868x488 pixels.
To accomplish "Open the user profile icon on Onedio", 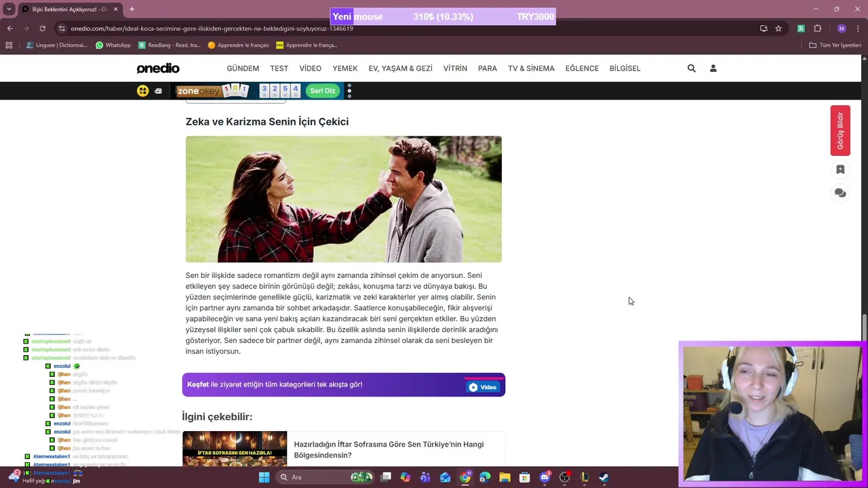I will (713, 68).
